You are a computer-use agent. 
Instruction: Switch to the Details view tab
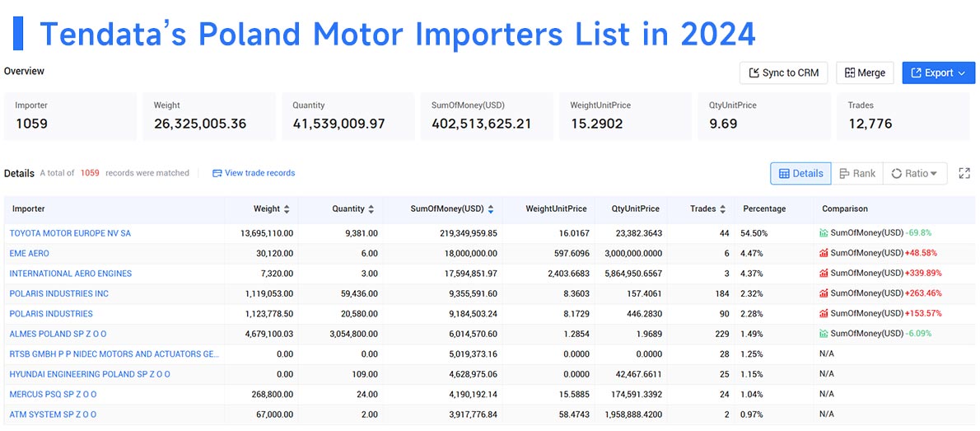pyautogui.click(x=800, y=173)
